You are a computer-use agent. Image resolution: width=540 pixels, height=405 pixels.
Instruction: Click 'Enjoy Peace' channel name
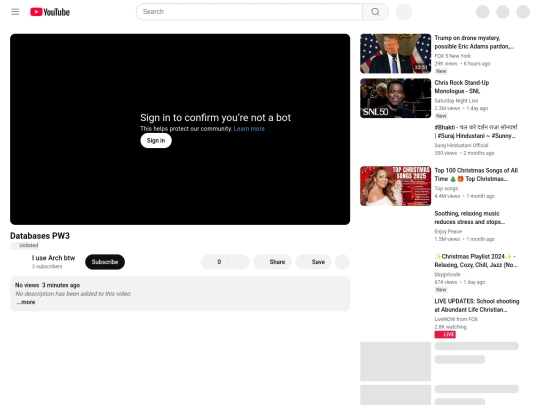pos(448,231)
